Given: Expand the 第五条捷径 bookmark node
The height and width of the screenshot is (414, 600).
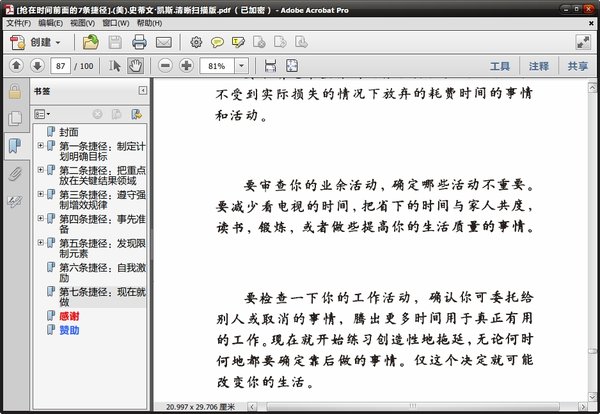Looking at the screenshot, I should tap(40, 242).
